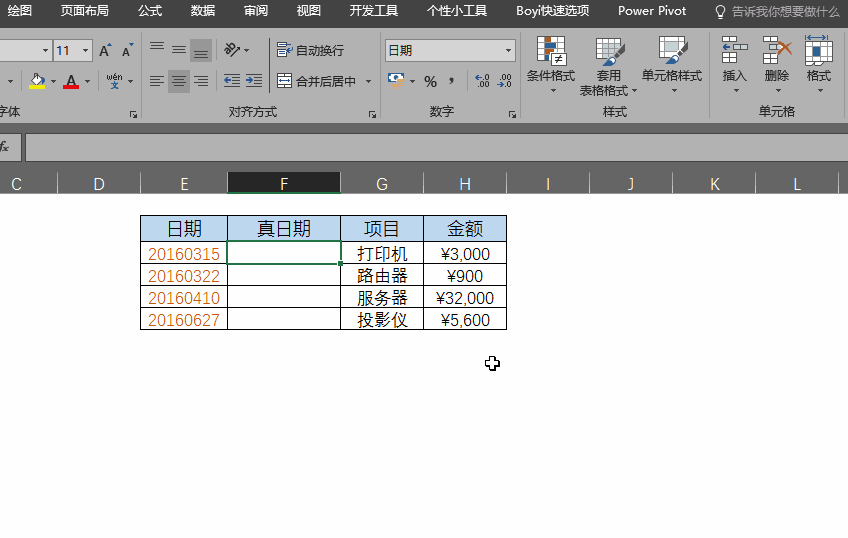
Task: Select column G header
Action: point(382,183)
